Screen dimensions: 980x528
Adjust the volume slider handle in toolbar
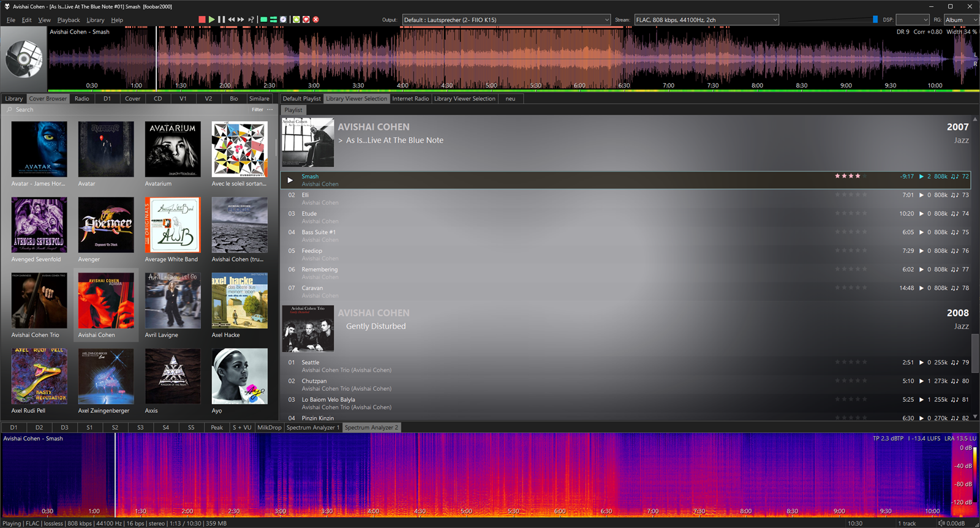pos(875,20)
